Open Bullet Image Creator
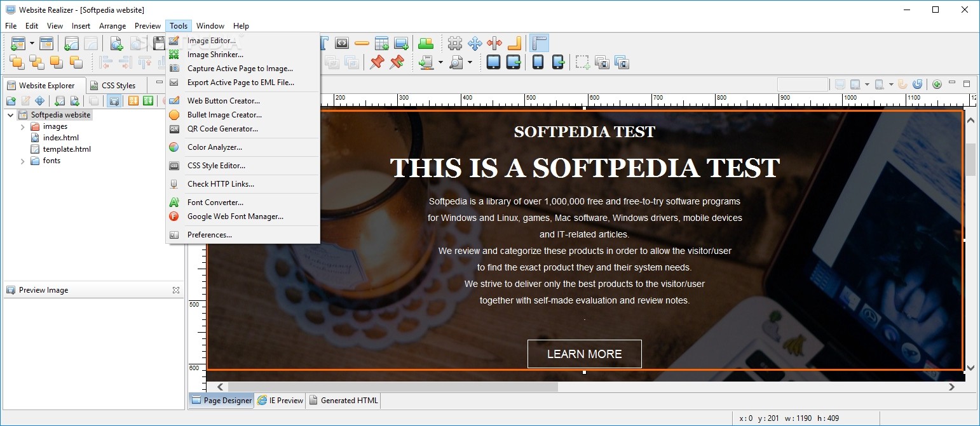This screenshot has width=980, height=426. [243, 115]
